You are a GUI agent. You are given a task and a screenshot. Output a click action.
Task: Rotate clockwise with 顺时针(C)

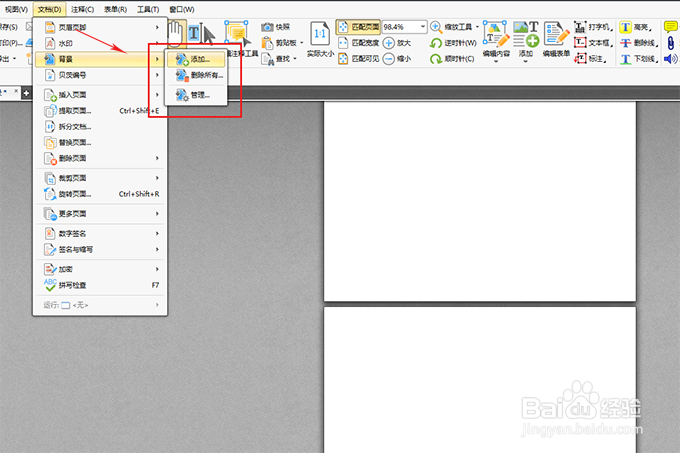(452, 59)
